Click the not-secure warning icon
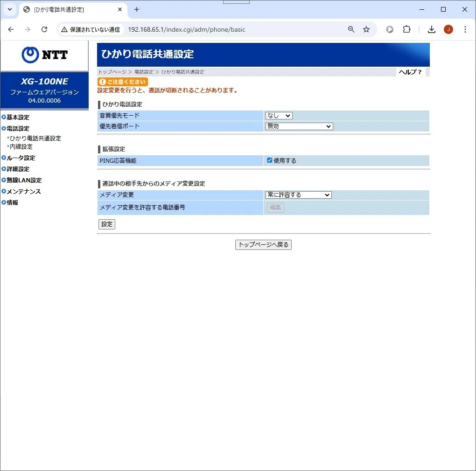Viewport: 476px width, 471px height. [x=64, y=29]
